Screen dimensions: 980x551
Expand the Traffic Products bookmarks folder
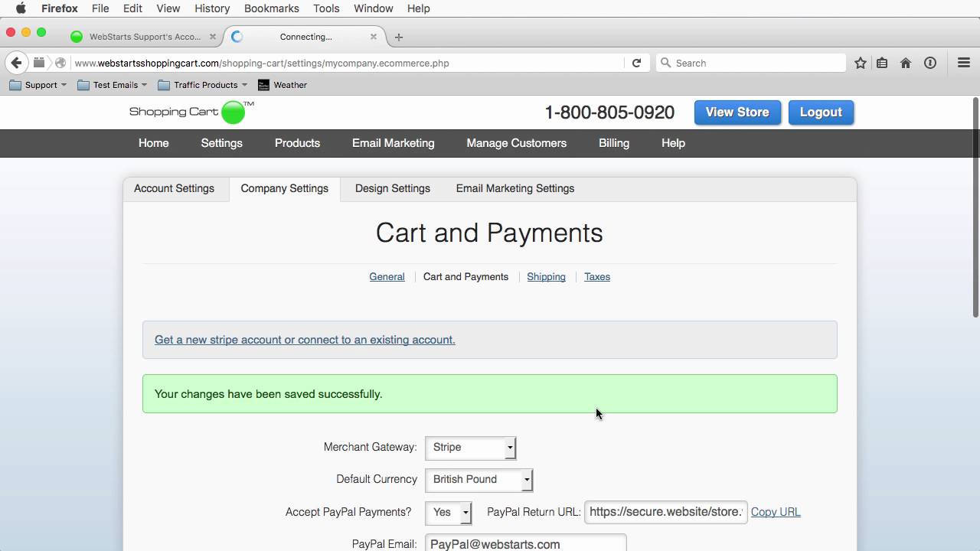point(202,85)
